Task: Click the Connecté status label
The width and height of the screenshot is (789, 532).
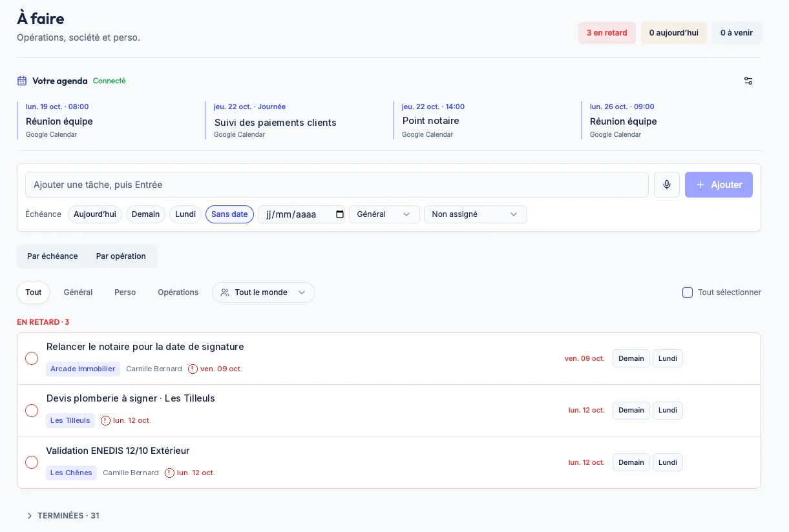Action: (109, 81)
